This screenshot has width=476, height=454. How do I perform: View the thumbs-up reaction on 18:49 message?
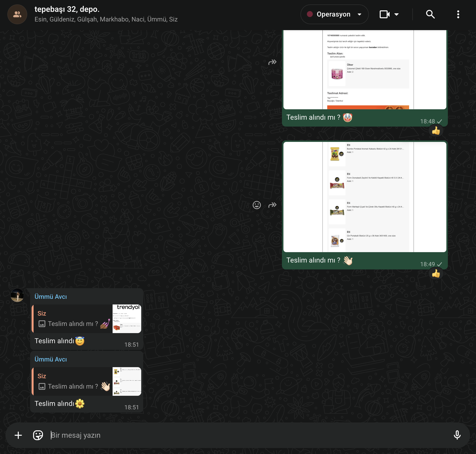tap(436, 274)
